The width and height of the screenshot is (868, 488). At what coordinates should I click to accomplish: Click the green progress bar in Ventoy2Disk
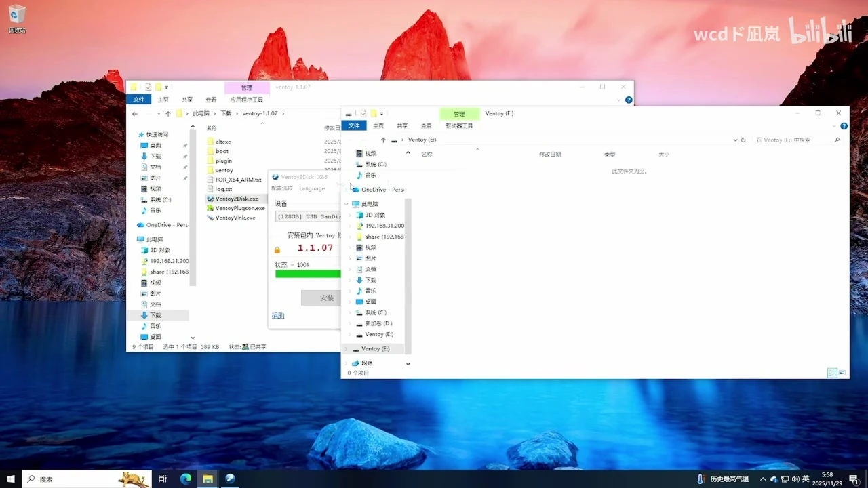click(308, 274)
